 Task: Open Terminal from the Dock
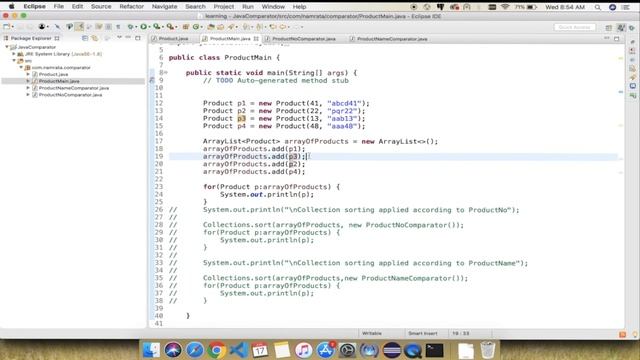tap(434, 350)
